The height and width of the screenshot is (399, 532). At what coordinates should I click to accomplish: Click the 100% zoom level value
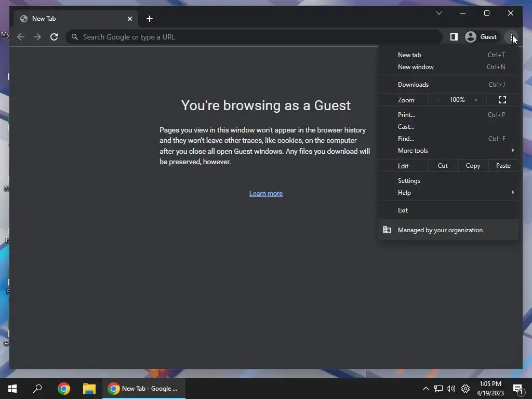click(x=457, y=100)
